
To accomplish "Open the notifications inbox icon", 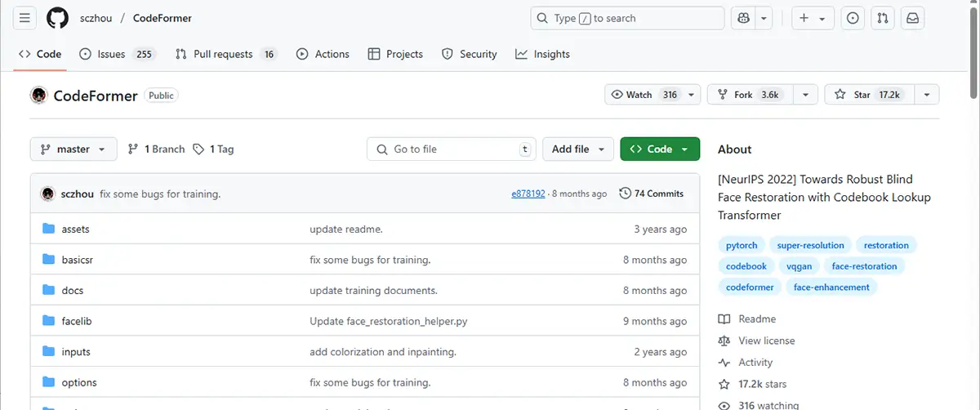I will pos(913,18).
